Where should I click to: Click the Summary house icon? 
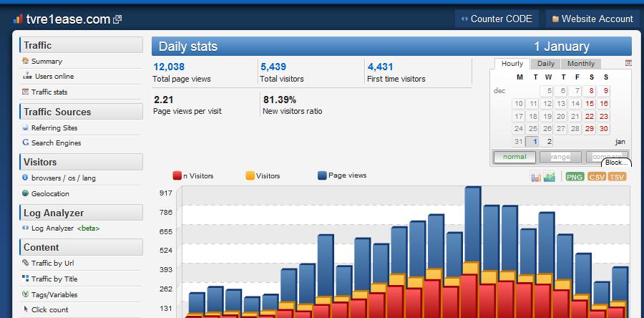(x=26, y=61)
